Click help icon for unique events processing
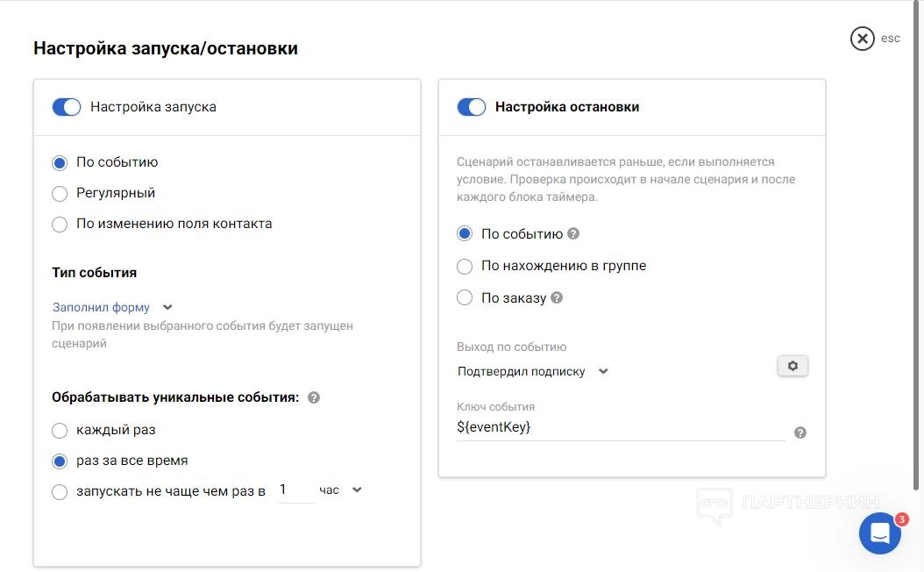The image size is (924, 572). point(314,397)
